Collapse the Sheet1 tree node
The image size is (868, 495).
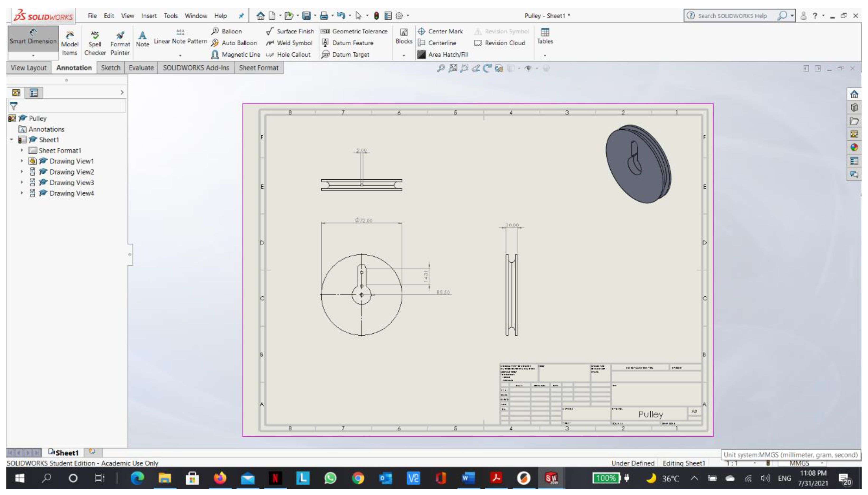(x=12, y=140)
